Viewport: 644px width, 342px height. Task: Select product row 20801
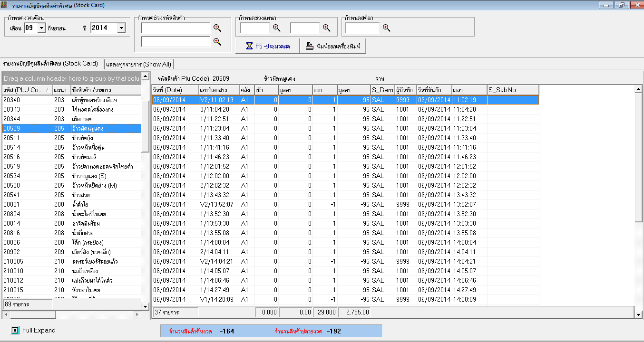click(x=72, y=204)
